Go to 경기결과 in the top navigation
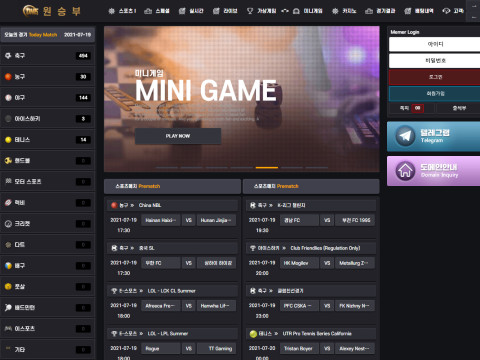Screen dimensions: 480x360 380,11
